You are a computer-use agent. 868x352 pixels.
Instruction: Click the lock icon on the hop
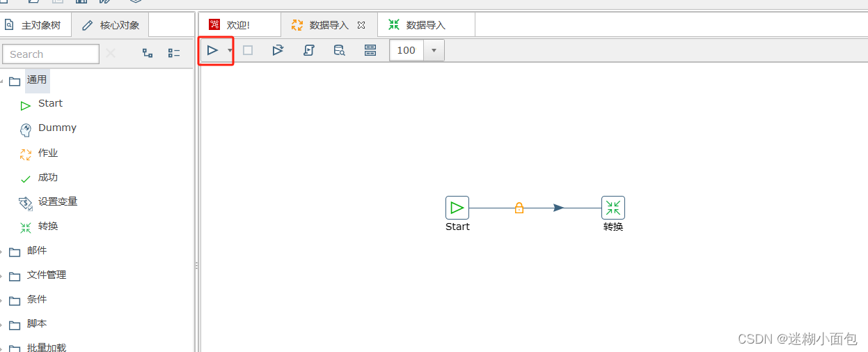pos(519,208)
